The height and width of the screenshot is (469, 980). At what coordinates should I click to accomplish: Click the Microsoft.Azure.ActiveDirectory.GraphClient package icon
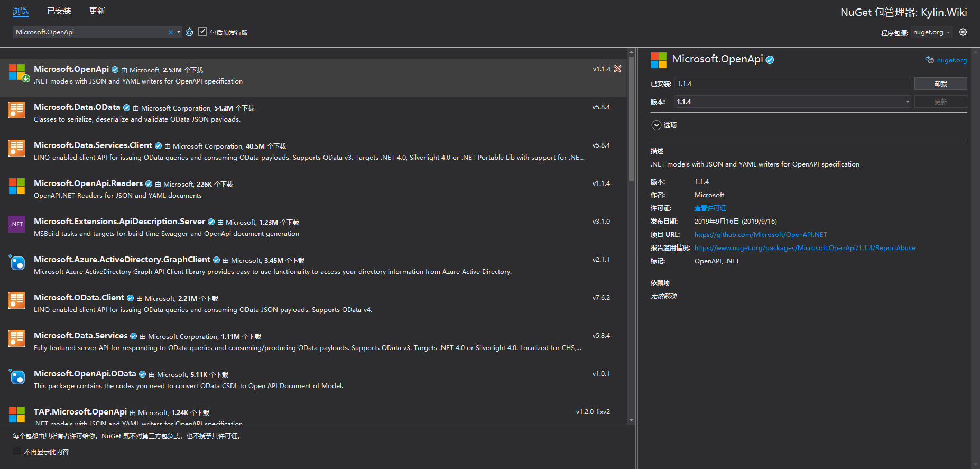pyautogui.click(x=17, y=262)
